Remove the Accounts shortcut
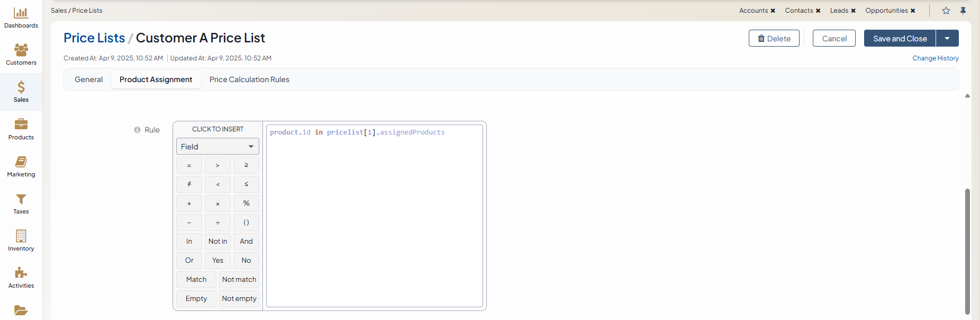Image resolution: width=980 pixels, height=320 pixels. pos(773,11)
